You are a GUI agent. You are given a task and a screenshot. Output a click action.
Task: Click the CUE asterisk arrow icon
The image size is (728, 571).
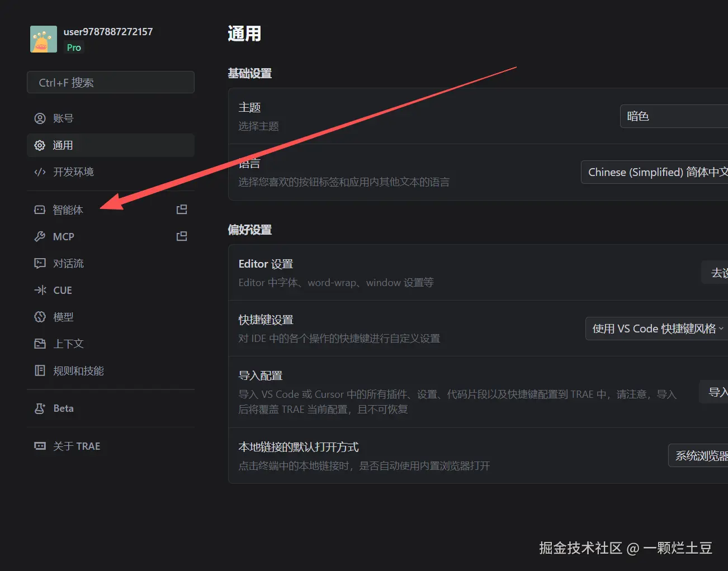click(40, 291)
